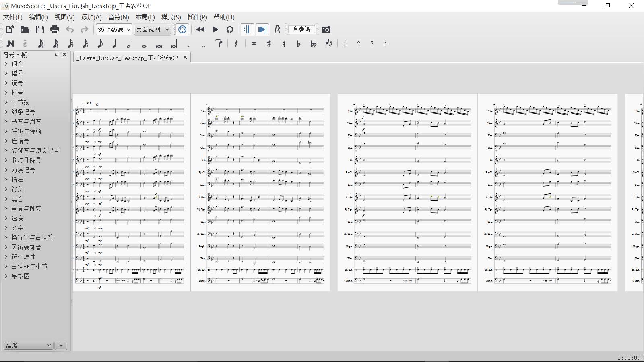Toggle MIDI input
Image resolution: width=644 pixels, height=362 pixels.
coord(182,29)
